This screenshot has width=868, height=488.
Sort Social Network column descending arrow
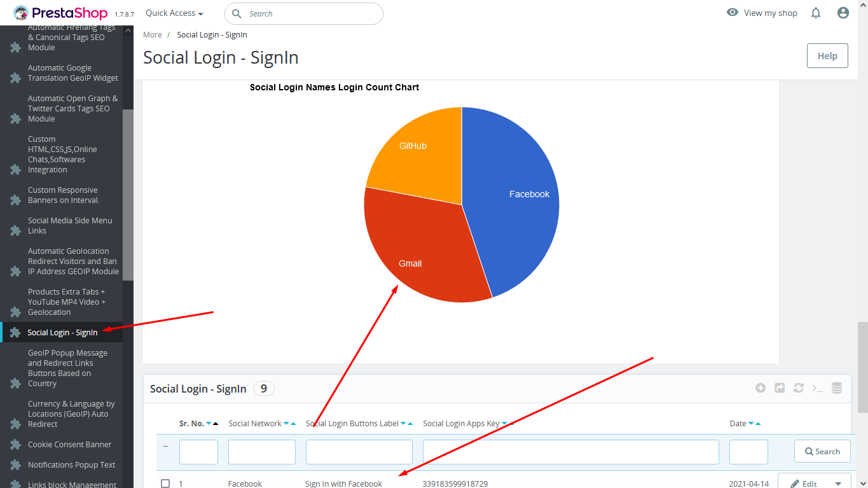point(286,424)
